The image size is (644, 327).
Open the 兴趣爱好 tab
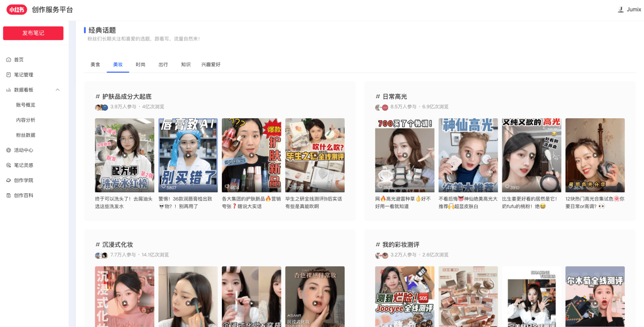[211, 65]
